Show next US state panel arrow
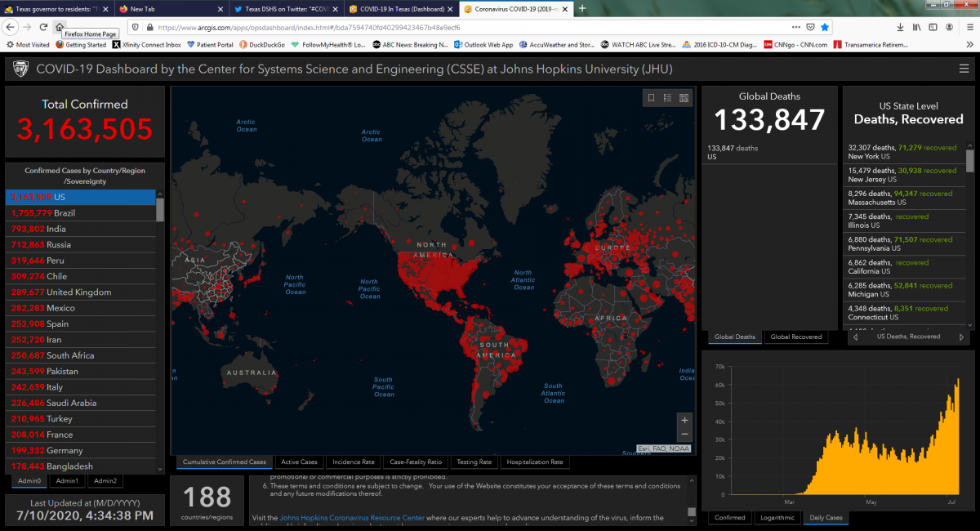Viewport: 980px width, 531px height. 961,337
